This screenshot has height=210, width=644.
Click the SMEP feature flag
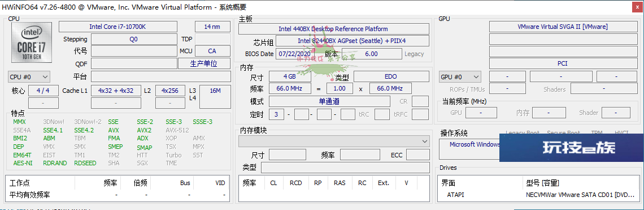coord(115,147)
